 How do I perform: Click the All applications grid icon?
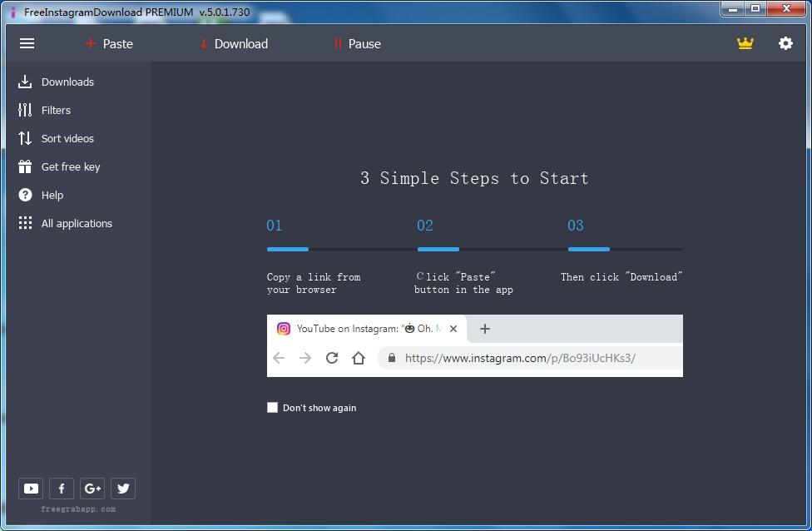25,223
